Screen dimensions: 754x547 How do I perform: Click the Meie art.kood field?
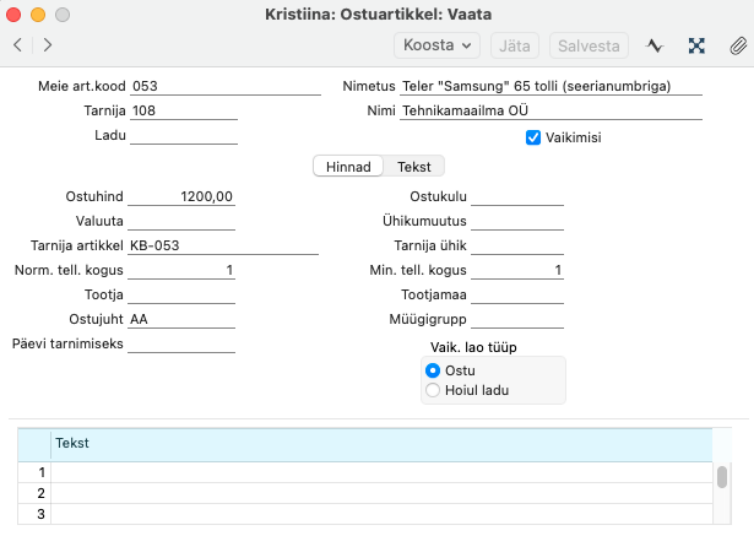point(225,87)
